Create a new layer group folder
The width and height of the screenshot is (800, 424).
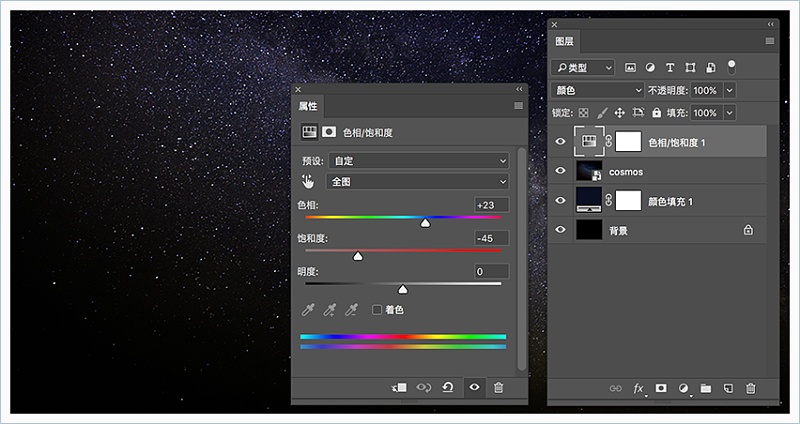pos(706,388)
